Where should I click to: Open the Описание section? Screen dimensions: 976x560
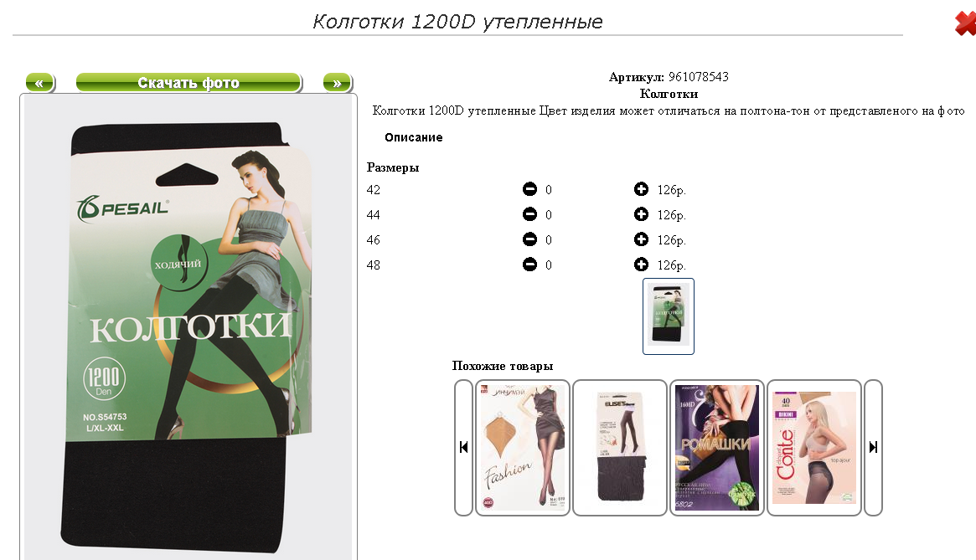(413, 137)
